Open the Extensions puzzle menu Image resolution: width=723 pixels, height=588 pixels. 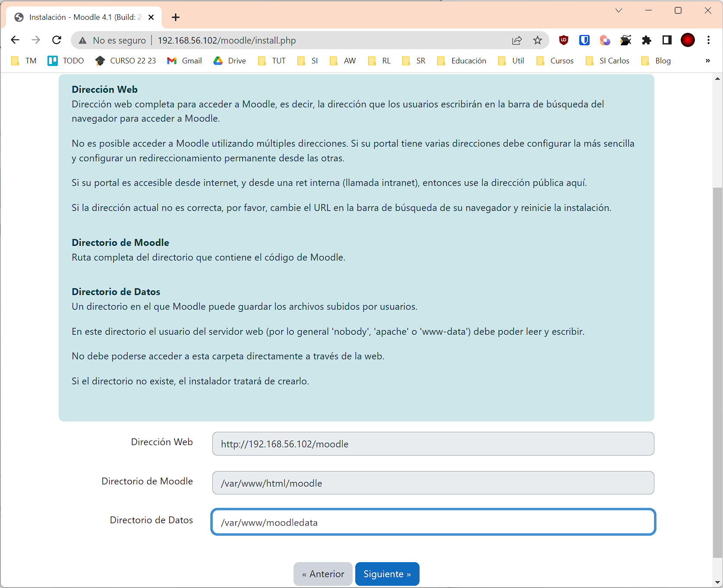646,40
